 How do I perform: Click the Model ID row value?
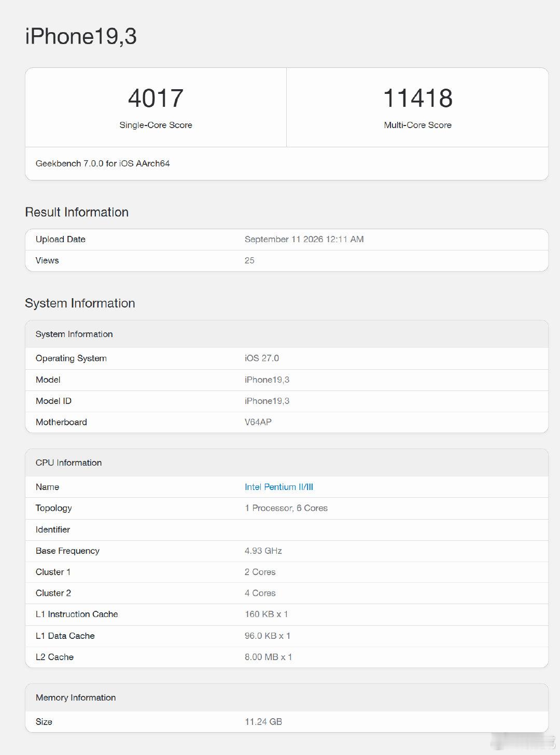tap(267, 401)
